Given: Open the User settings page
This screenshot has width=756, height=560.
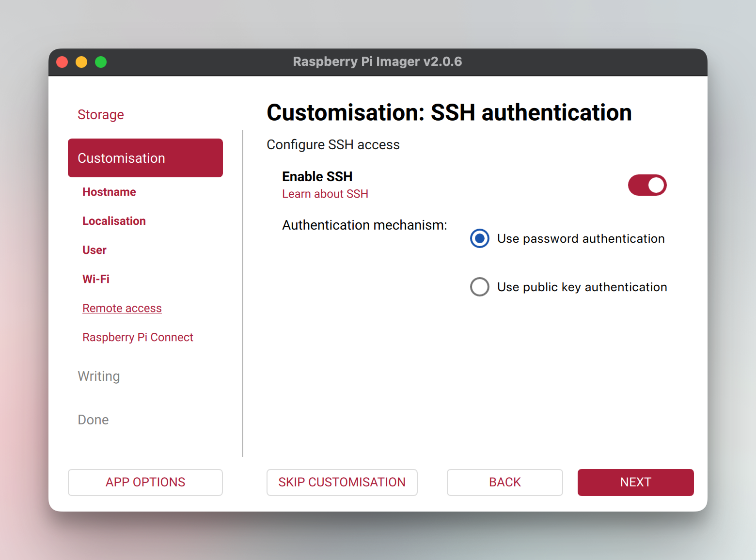Looking at the screenshot, I should tap(94, 249).
